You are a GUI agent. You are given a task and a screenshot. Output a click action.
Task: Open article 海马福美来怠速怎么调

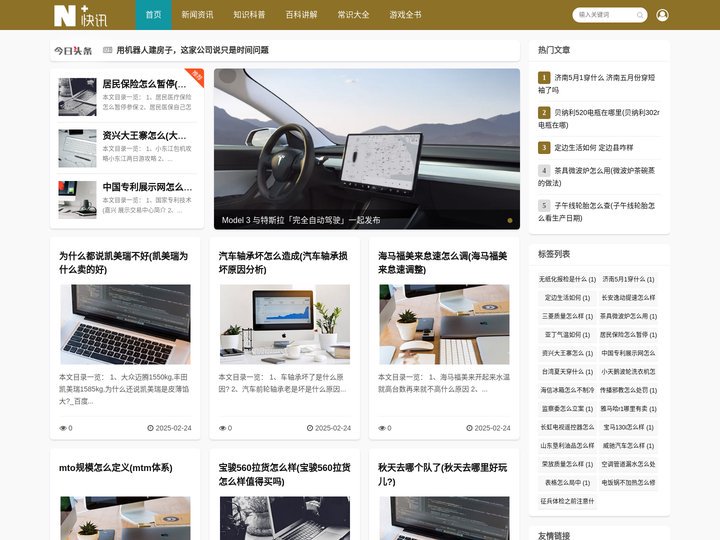tap(443, 263)
